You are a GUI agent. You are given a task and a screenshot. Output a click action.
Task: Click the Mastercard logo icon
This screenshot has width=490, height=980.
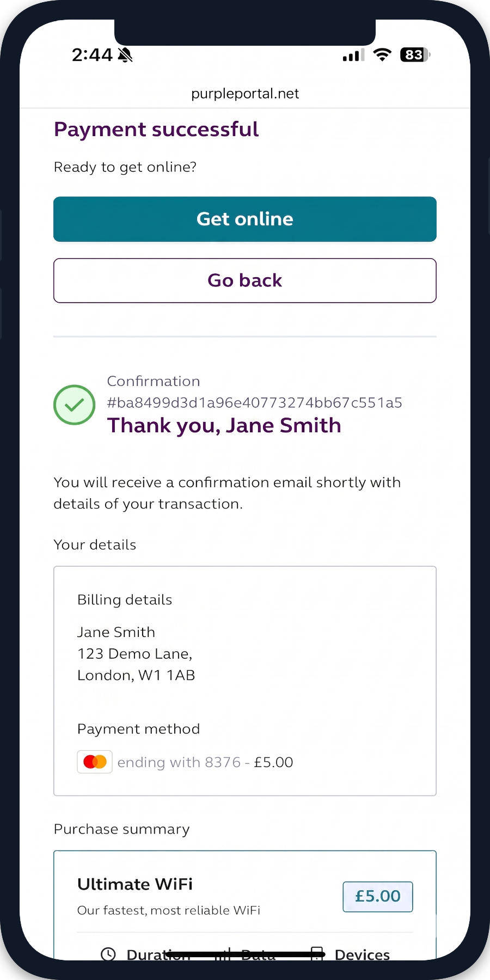pyautogui.click(x=95, y=762)
